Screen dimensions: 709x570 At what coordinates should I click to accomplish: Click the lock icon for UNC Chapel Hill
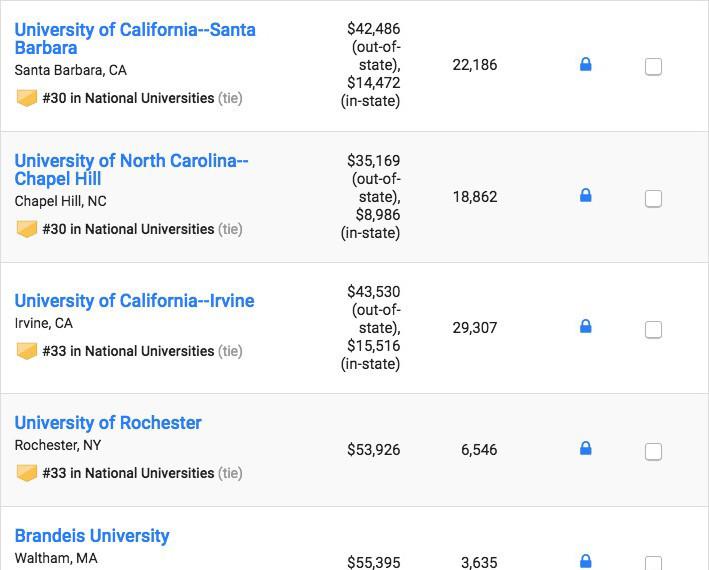586,196
